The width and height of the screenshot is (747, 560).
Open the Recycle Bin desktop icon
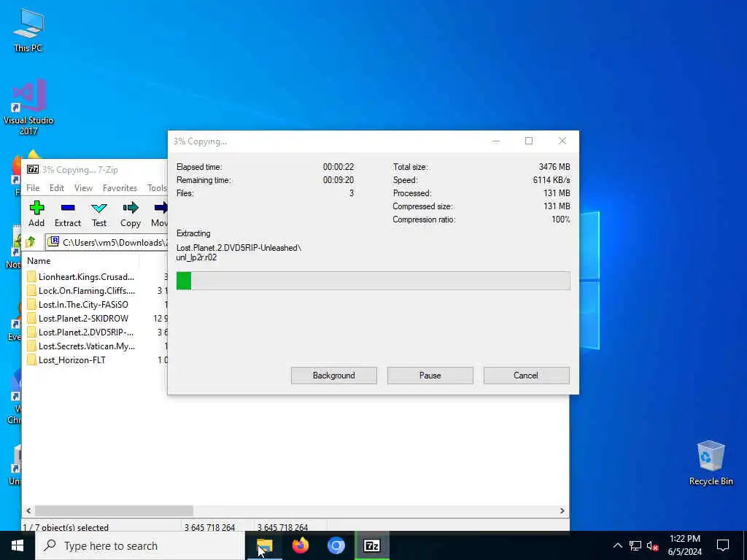pos(711,462)
